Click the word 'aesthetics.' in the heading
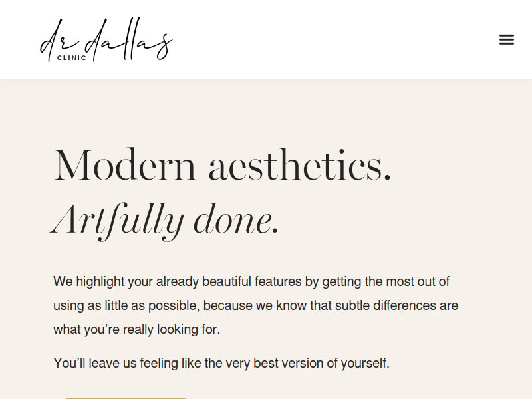 tap(300, 166)
